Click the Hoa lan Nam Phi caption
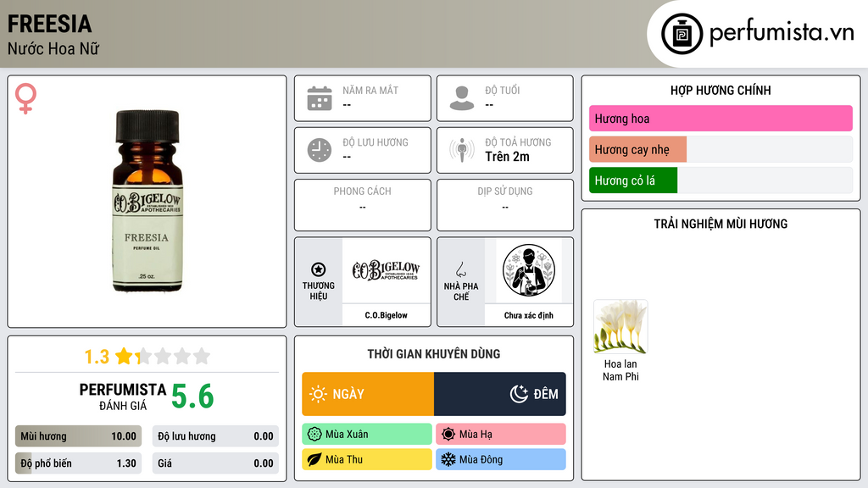 click(x=620, y=370)
